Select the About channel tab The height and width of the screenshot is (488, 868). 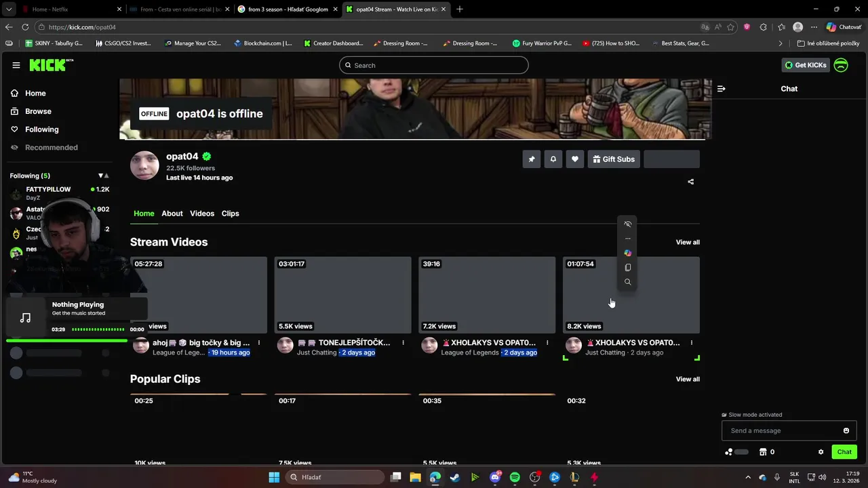pyautogui.click(x=172, y=213)
